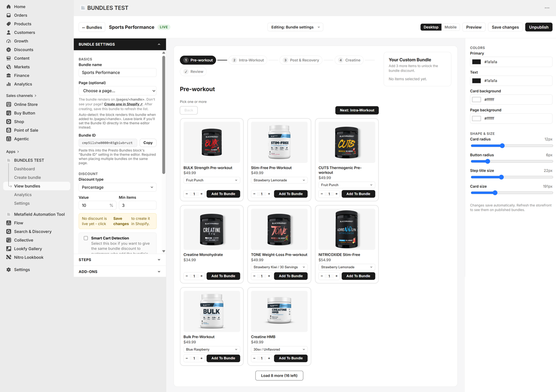Open the Search & Discovery app icon
556x392 pixels.
[9, 231]
